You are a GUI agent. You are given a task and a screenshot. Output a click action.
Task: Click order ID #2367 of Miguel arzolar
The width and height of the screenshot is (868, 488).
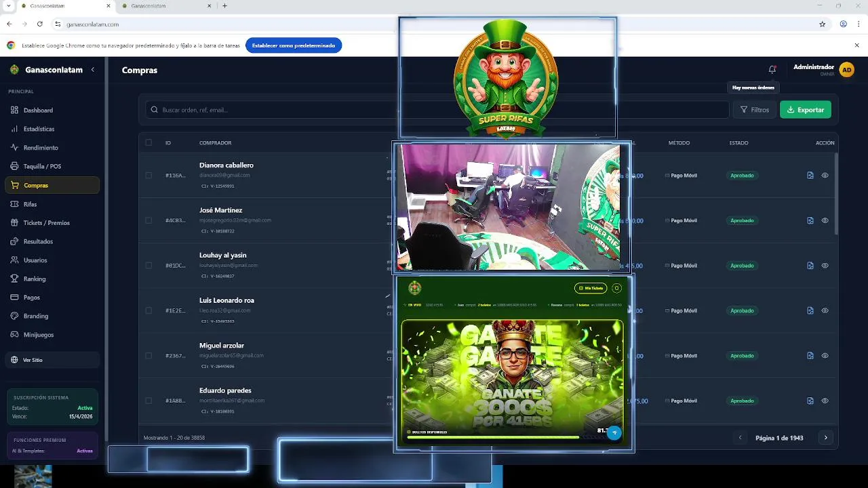175,356
